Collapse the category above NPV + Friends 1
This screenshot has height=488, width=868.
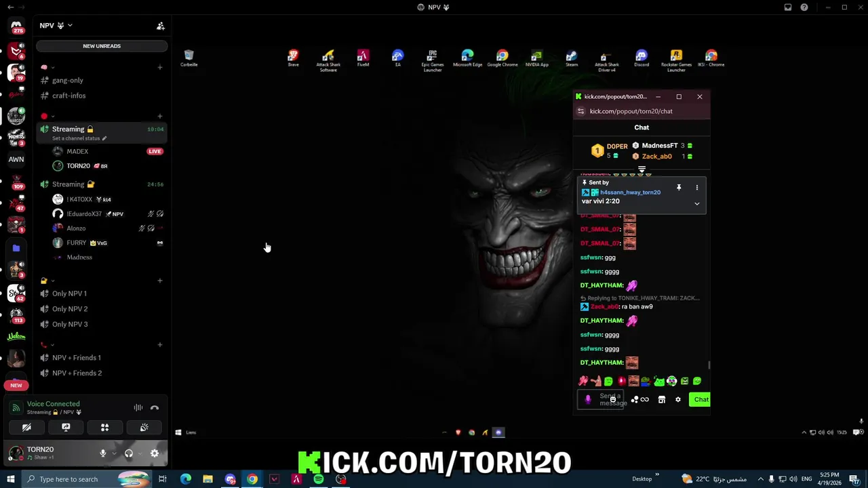[x=47, y=345]
